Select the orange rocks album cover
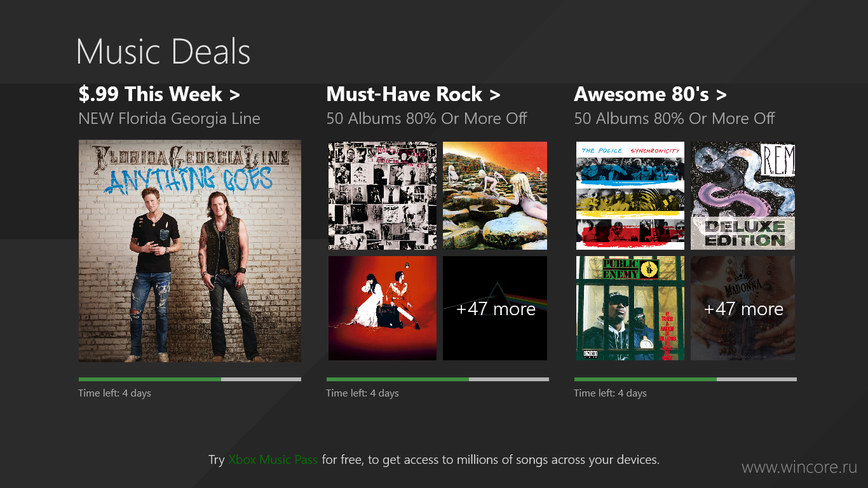Screen dimensions: 868x488 pos(495,196)
